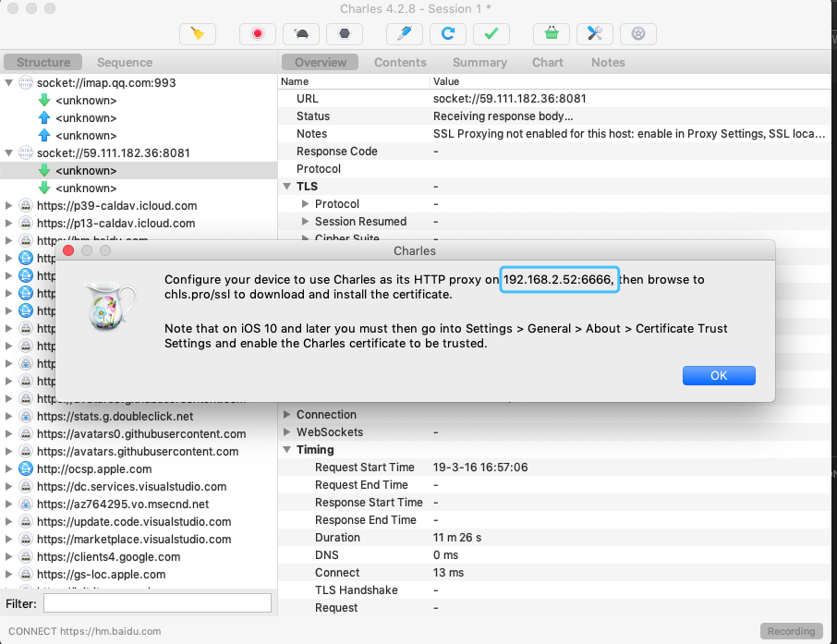837x644 pixels.
Task: Expand the https://p13-caldav.icloud.com node
Action: (9, 224)
